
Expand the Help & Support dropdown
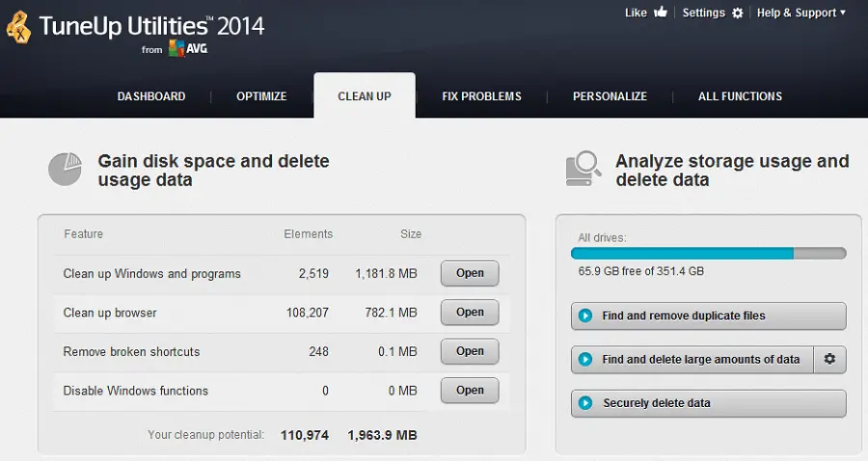pyautogui.click(x=801, y=13)
